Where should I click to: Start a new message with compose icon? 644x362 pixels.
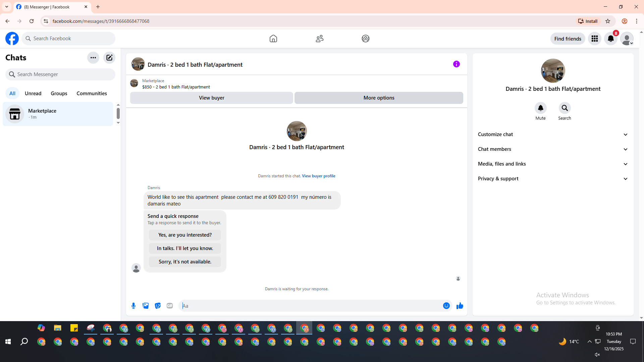coord(109,58)
